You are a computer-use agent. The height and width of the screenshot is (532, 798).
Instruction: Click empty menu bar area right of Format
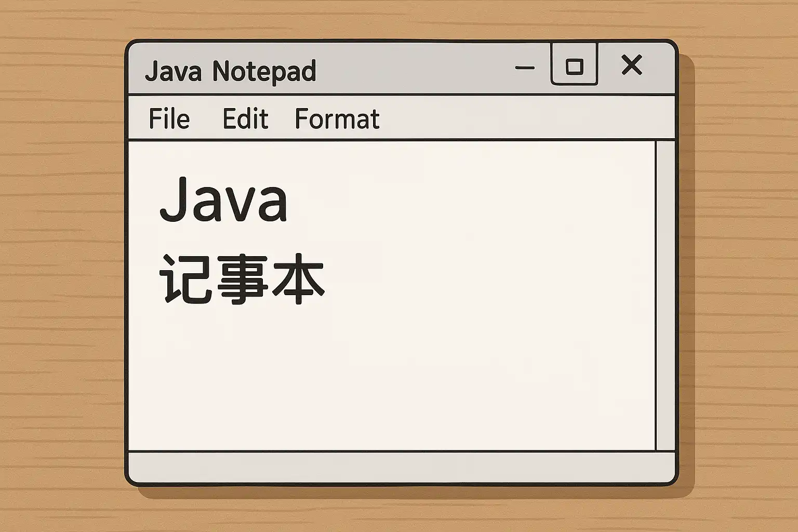tap(520, 119)
